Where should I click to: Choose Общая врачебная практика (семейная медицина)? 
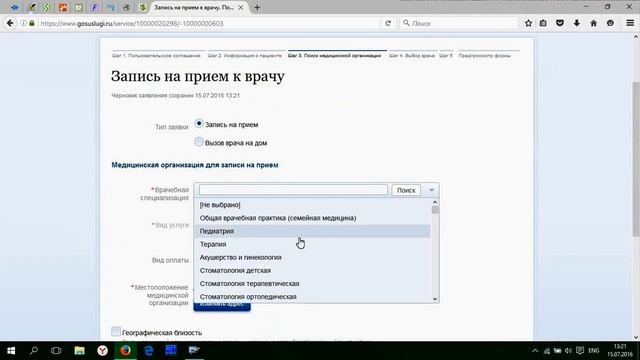click(x=312, y=218)
